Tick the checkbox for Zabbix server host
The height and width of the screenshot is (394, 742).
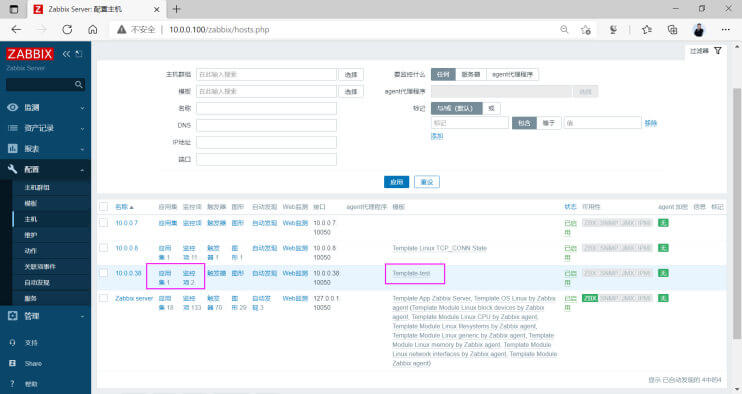(103, 298)
